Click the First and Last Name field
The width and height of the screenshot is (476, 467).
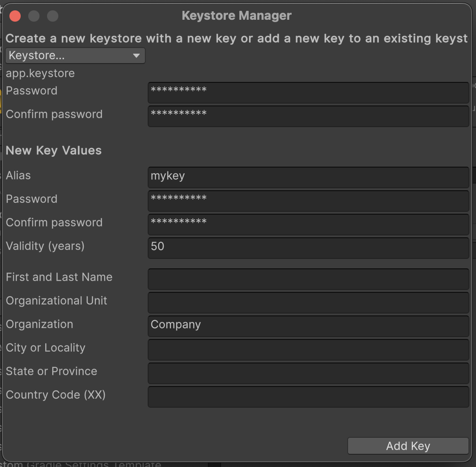click(x=308, y=279)
